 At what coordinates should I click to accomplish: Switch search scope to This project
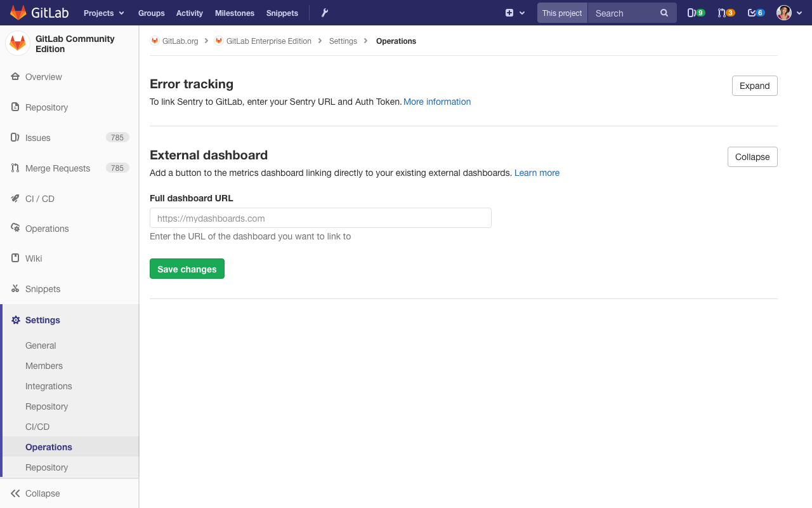point(561,12)
